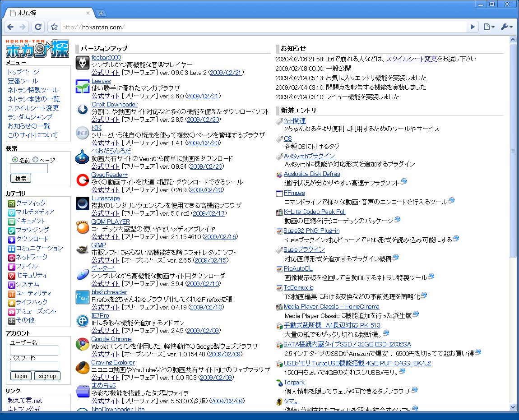Image resolution: width=519 pixels, height=420 pixels.
Task: Click the Auslogics Disk Defrag entry icon
Action: click(279, 175)
